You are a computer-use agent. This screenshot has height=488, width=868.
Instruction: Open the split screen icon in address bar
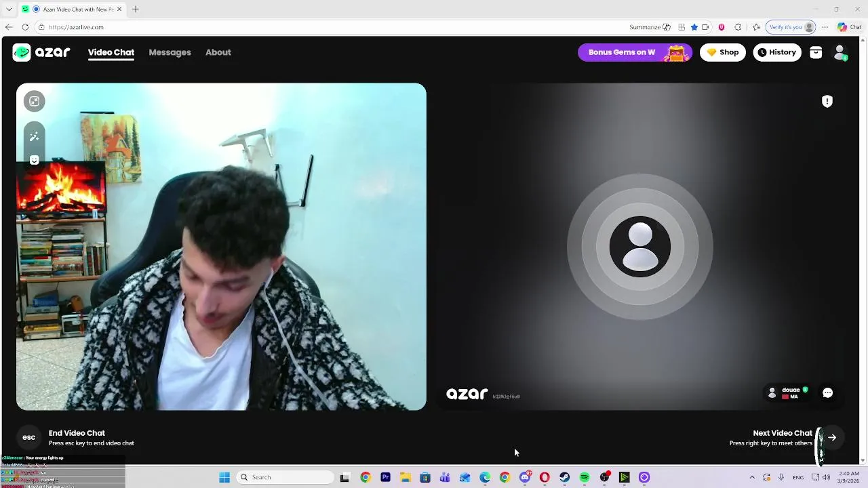click(x=682, y=27)
